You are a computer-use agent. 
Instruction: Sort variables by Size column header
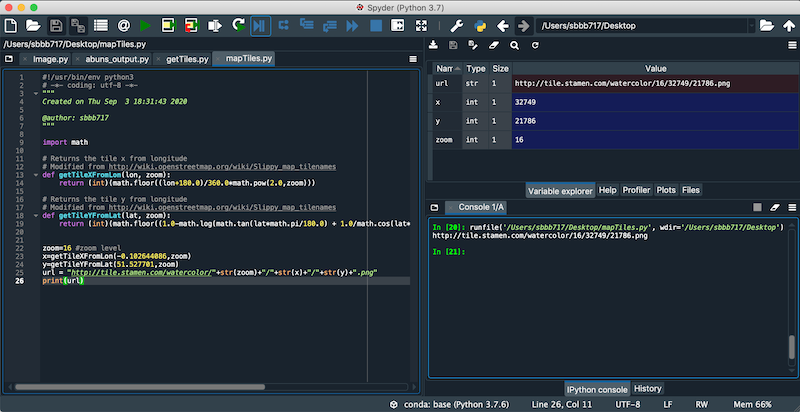coord(500,68)
